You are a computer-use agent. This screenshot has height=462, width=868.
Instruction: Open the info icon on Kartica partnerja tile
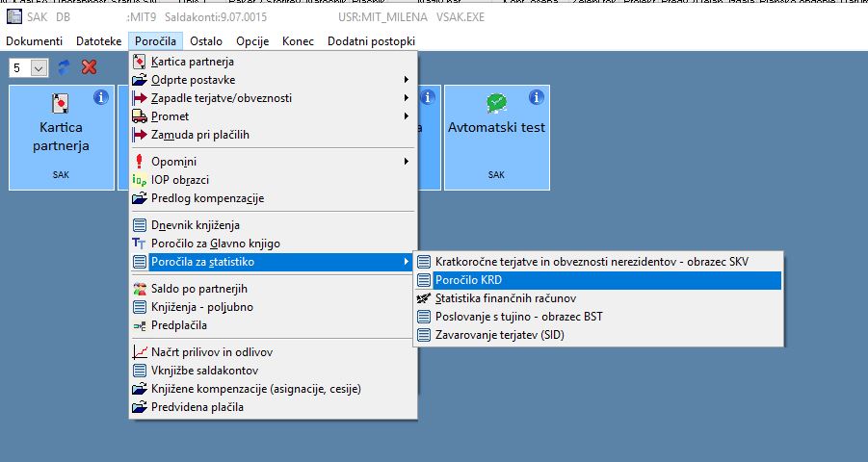pyautogui.click(x=101, y=97)
